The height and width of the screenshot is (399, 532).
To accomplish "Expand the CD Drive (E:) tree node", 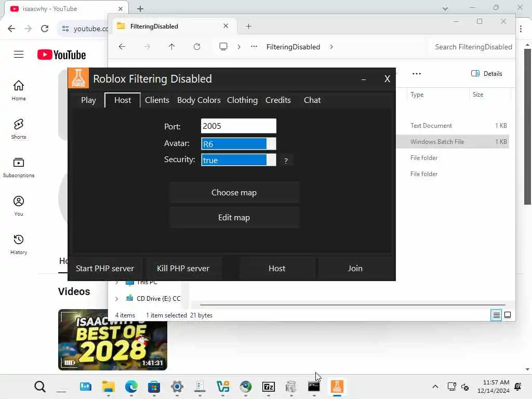I will click(x=117, y=299).
